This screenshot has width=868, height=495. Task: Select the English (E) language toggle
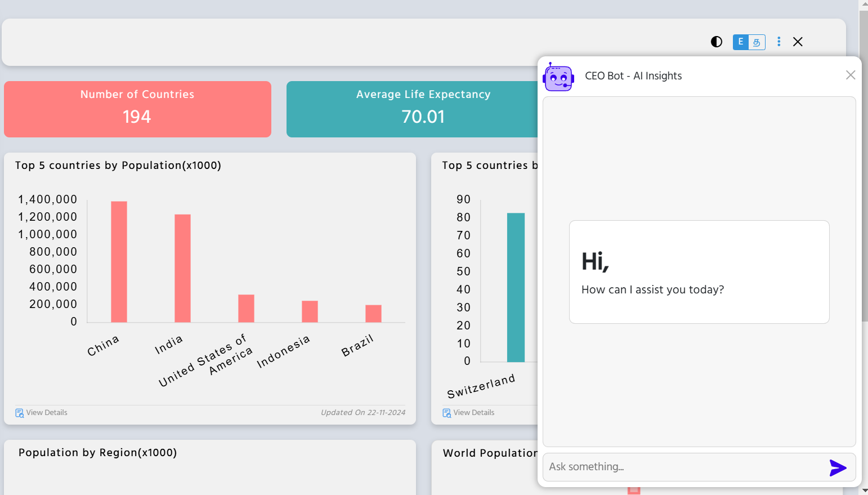(740, 42)
